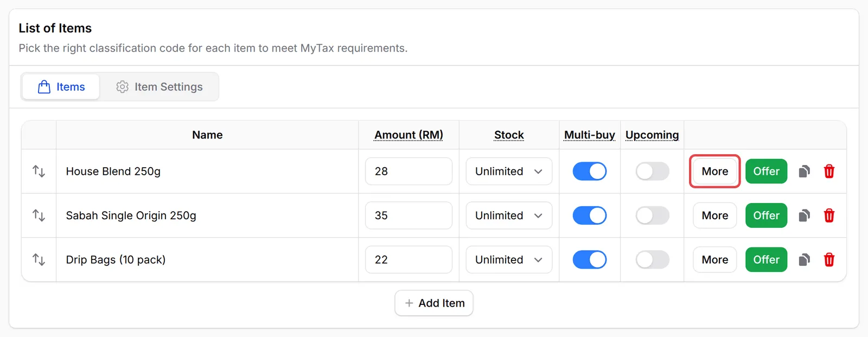Open Stock dropdown for House Blend 250g
The image size is (868, 337).
[x=509, y=171]
